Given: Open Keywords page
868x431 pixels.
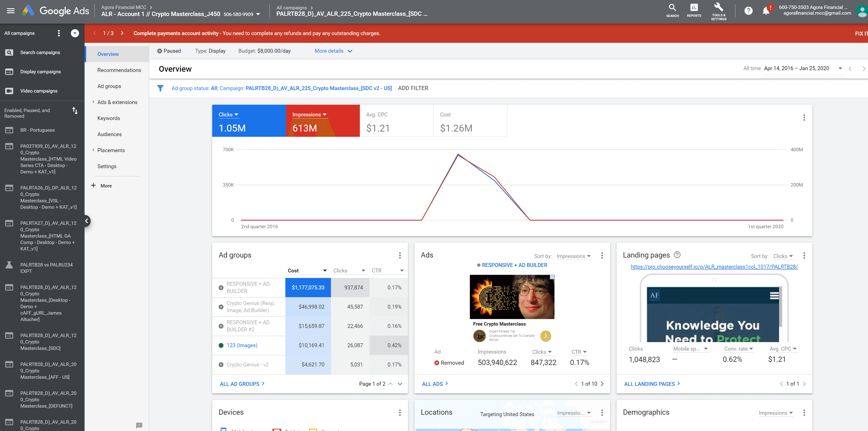Looking at the screenshot, I should (x=108, y=118).
